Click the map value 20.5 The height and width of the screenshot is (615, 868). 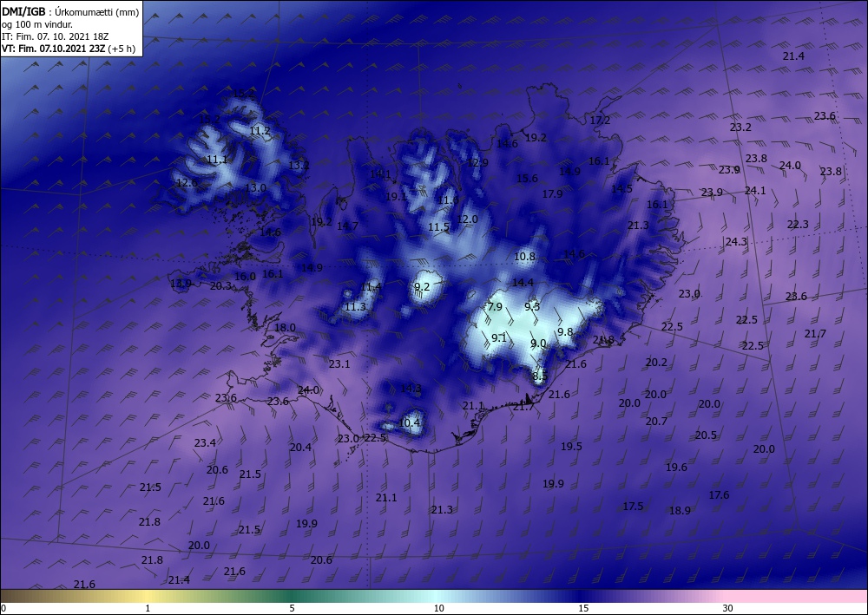(x=706, y=435)
